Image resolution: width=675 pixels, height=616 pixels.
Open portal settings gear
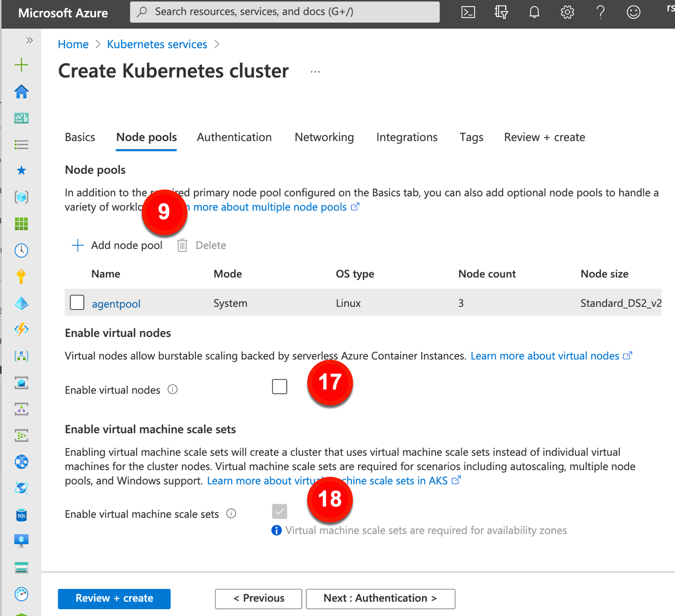[x=567, y=12]
